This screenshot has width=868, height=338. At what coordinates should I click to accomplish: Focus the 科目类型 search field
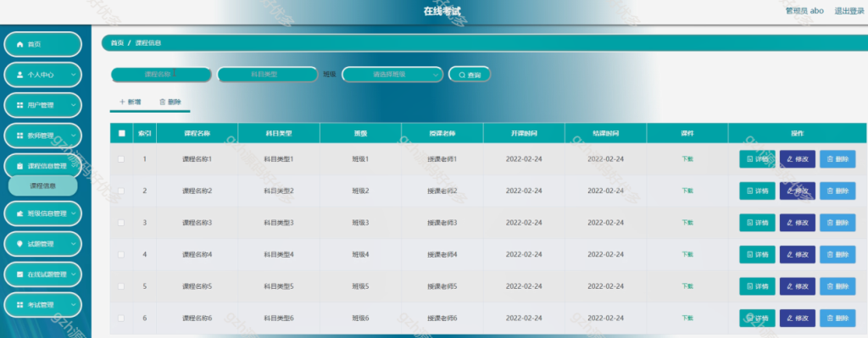coord(267,75)
